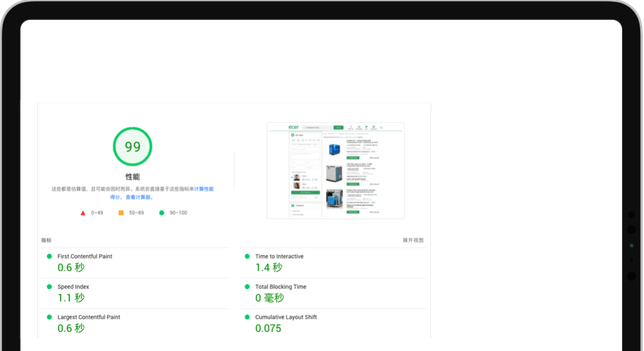Click the green dot beside Cumulative Layout Shift

pos(247,317)
